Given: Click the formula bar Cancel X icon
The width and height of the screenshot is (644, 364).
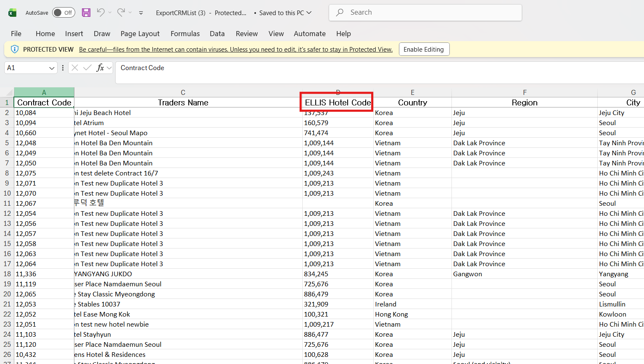Looking at the screenshot, I should point(75,68).
